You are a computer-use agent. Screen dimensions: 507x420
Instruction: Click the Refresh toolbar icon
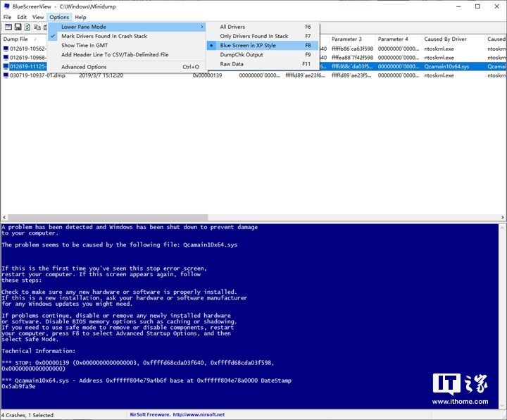point(27,27)
